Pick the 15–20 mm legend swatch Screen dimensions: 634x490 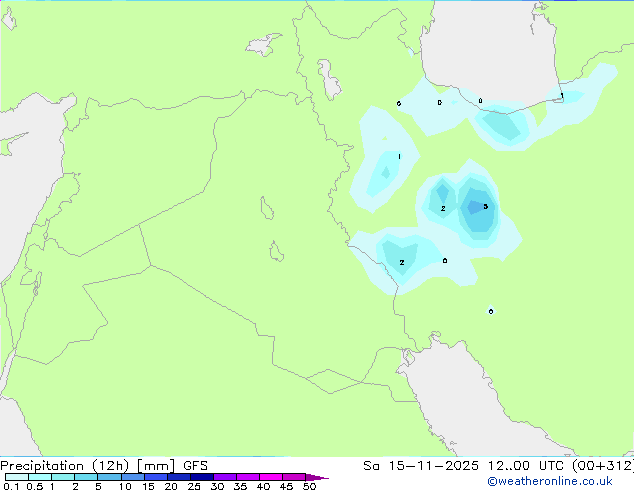[x=156, y=477]
